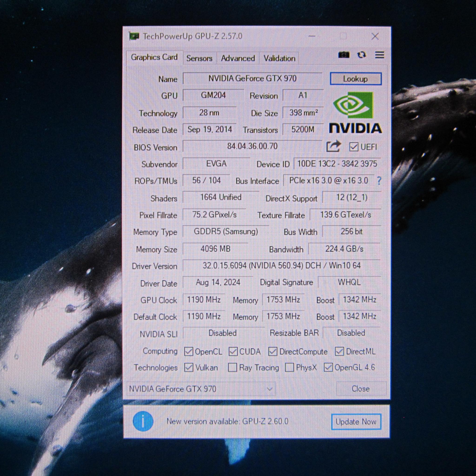476x476 pixels.
Task: Click the GPU Clock row Memory field
Action: (283, 300)
